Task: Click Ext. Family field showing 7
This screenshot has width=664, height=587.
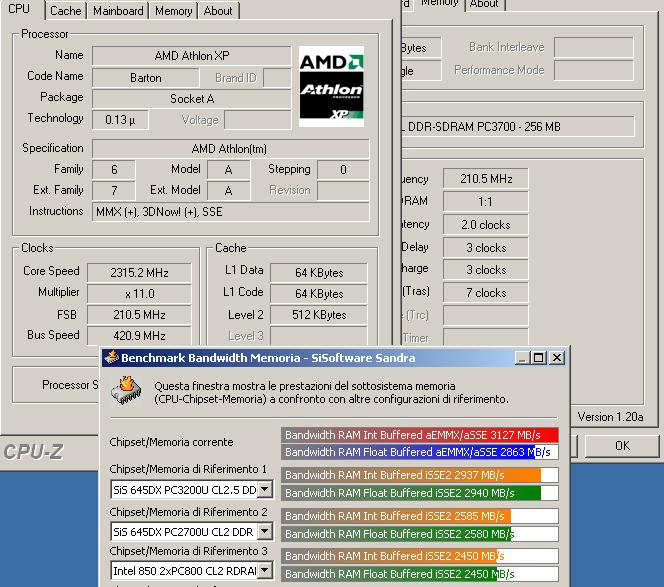Action: click(x=114, y=191)
